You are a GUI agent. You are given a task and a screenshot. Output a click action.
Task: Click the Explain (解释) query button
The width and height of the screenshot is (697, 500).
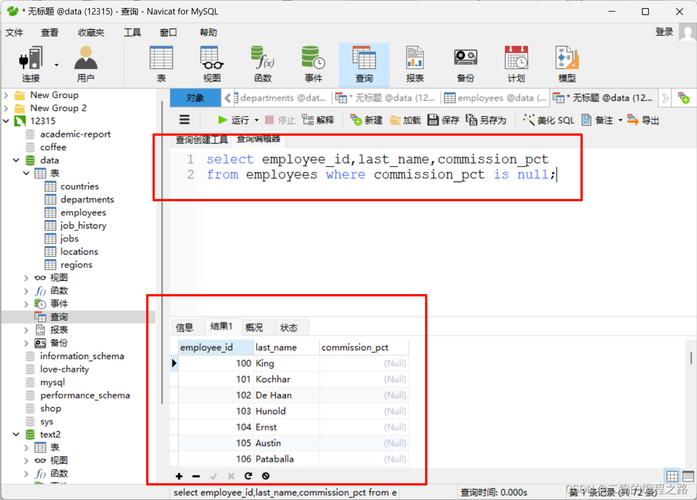pyautogui.click(x=318, y=120)
